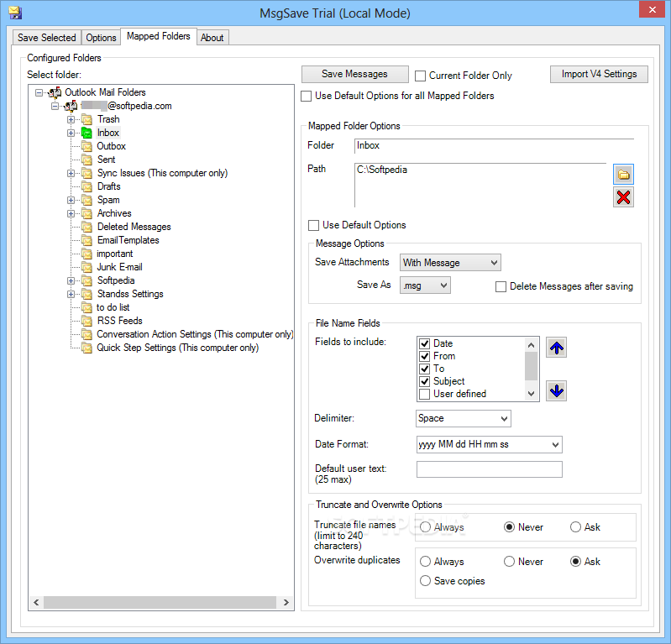Select Always for Truncate file names
The image size is (671, 644).
point(425,527)
